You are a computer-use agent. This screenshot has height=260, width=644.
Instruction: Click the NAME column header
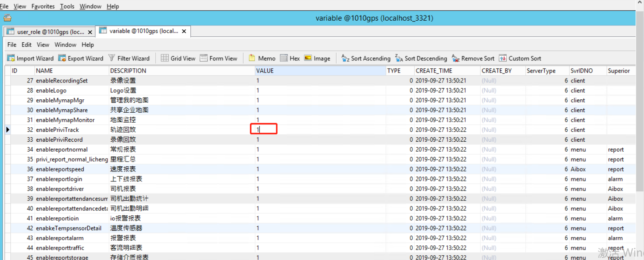click(x=72, y=71)
